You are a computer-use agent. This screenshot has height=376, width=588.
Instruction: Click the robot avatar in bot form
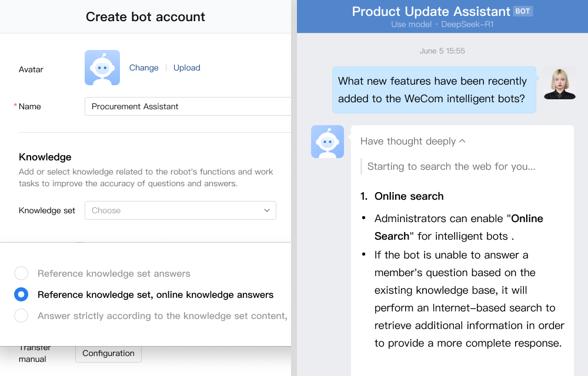102,68
